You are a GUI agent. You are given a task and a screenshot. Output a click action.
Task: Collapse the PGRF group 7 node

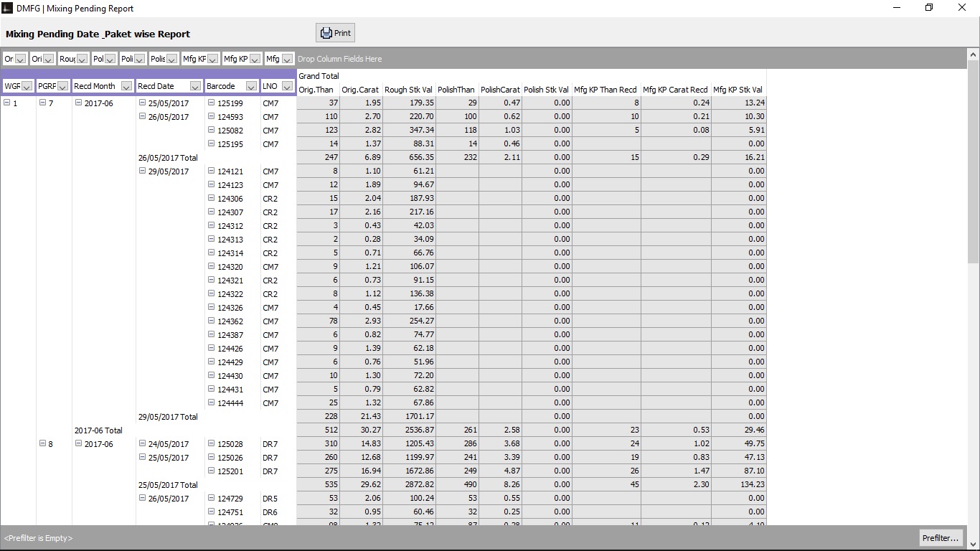[42, 103]
